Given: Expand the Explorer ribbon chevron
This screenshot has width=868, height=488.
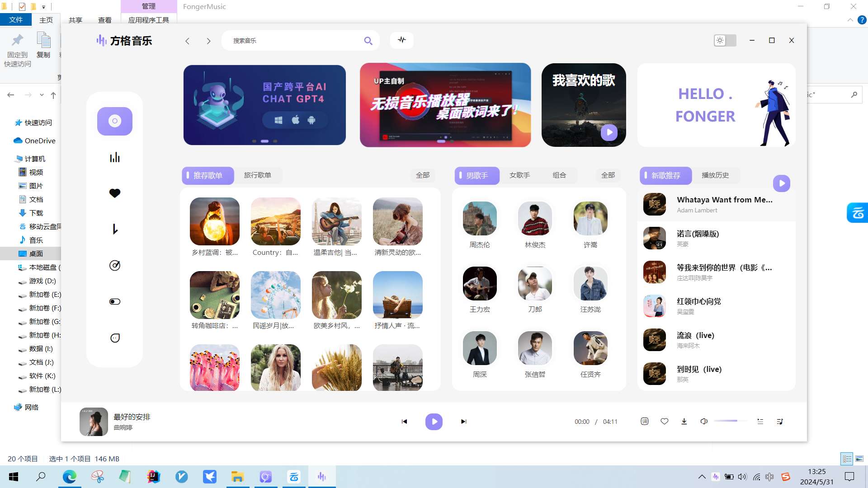Looking at the screenshot, I should click(850, 20).
